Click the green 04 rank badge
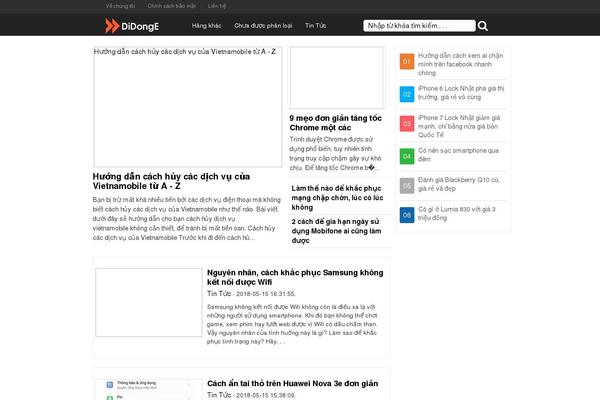Image resolution: width=600 pixels, height=400 pixels. coord(407,156)
